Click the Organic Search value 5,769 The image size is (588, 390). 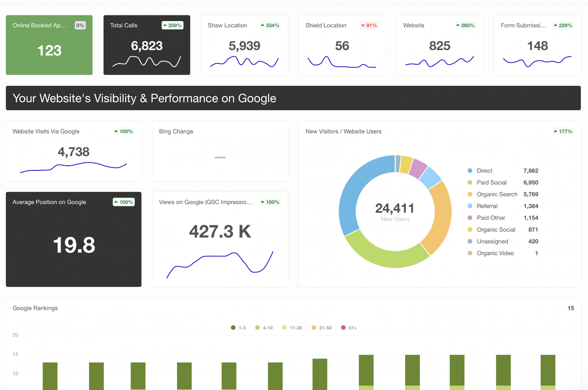point(531,194)
